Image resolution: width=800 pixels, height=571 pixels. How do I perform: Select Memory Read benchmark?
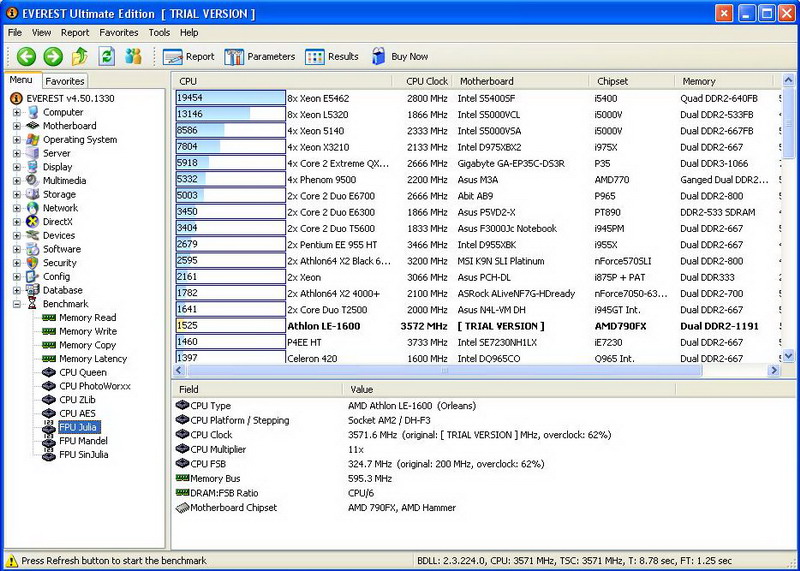click(87, 317)
